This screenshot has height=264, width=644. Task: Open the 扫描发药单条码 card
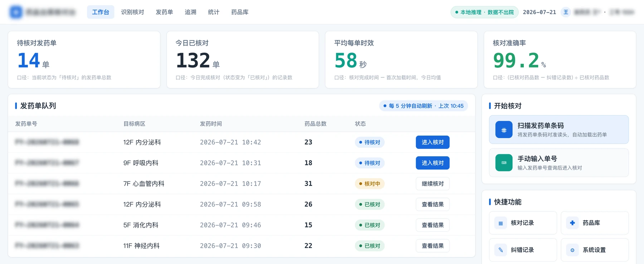tap(558, 129)
